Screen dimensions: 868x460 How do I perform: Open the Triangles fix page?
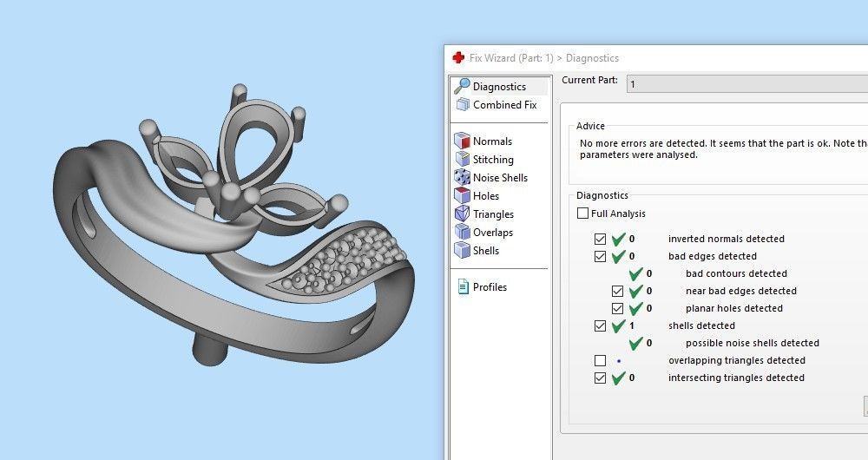[x=493, y=214]
